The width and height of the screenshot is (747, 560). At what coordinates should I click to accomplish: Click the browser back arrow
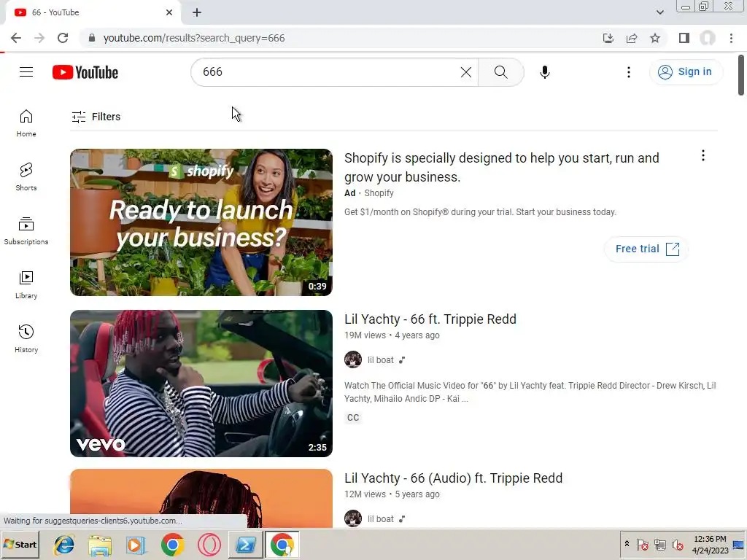tap(16, 38)
